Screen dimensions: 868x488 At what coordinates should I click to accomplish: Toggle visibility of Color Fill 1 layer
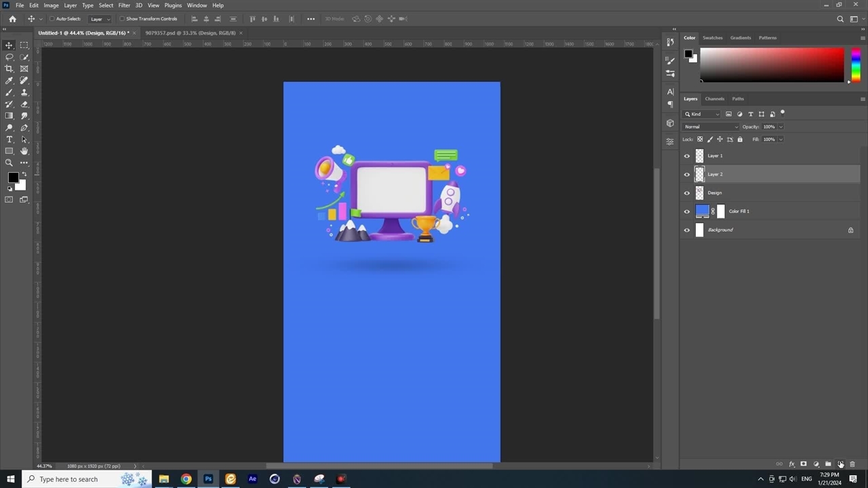click(687, 211)
